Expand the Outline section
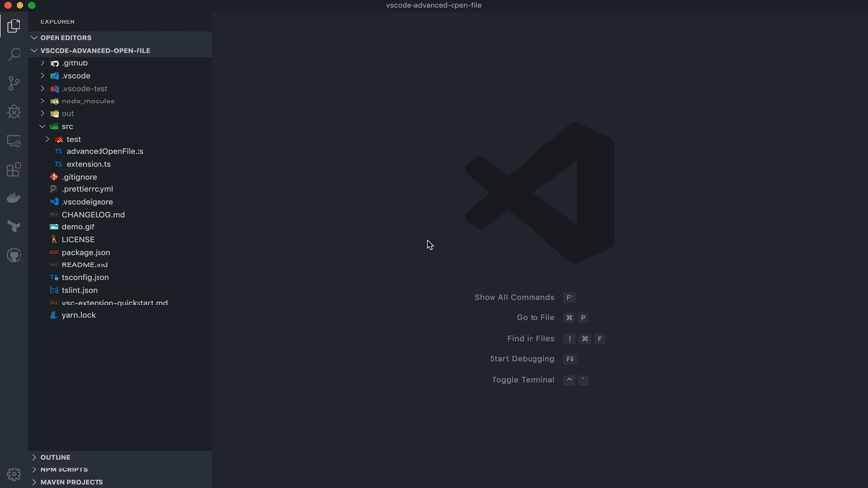Viewport: 868px width, 488px height. (x=34, y=457)
